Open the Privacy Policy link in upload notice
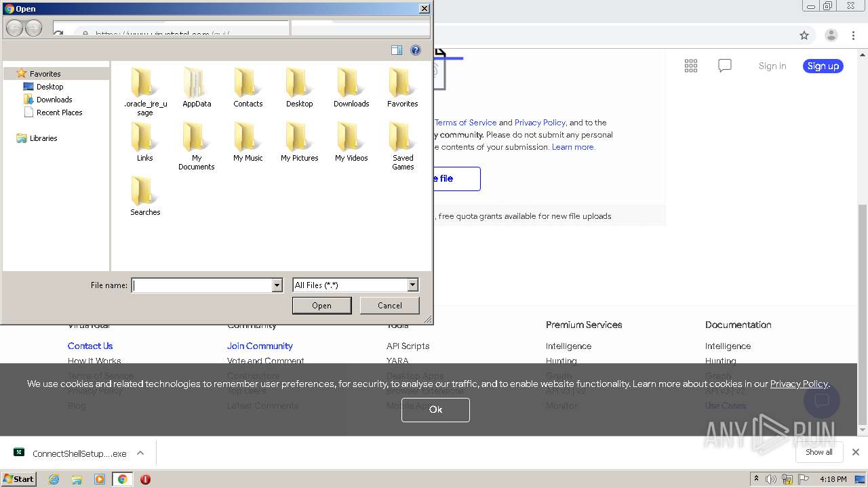This screenshot has width=868, height=488. pos(540,123)
